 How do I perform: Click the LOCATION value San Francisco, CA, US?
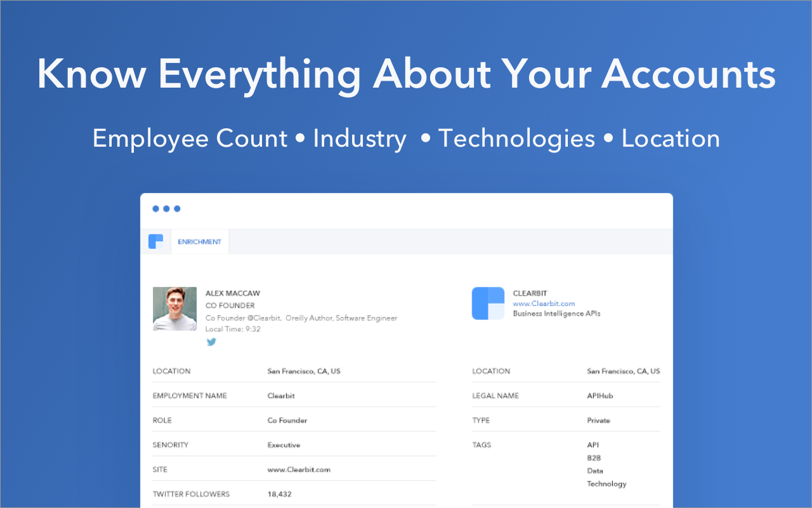[x=306, y=371]
